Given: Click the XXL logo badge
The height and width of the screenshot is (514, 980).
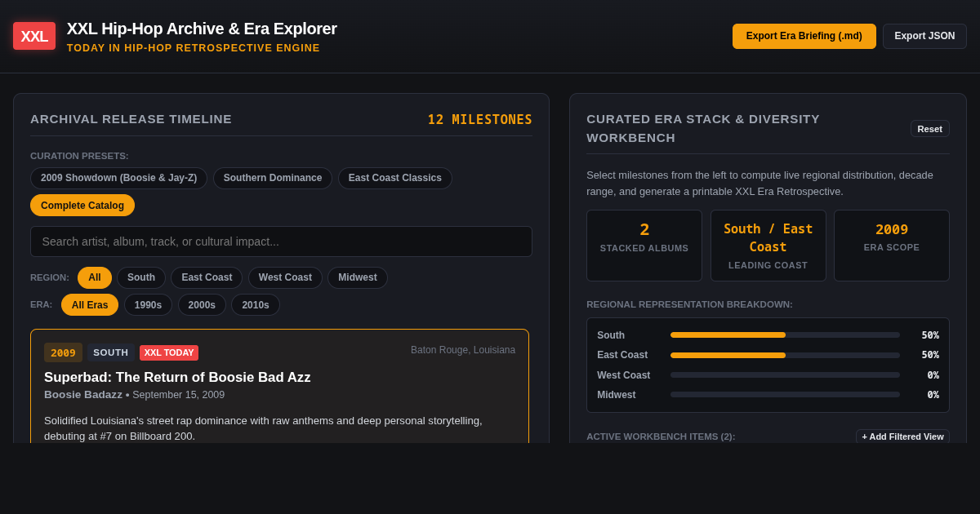Looking at the screenshot, I should click(34, 36).
